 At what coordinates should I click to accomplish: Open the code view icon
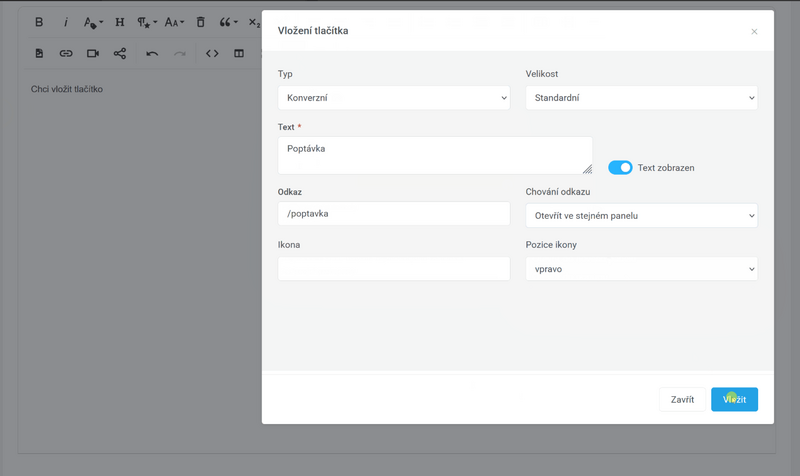pos(212,53)
